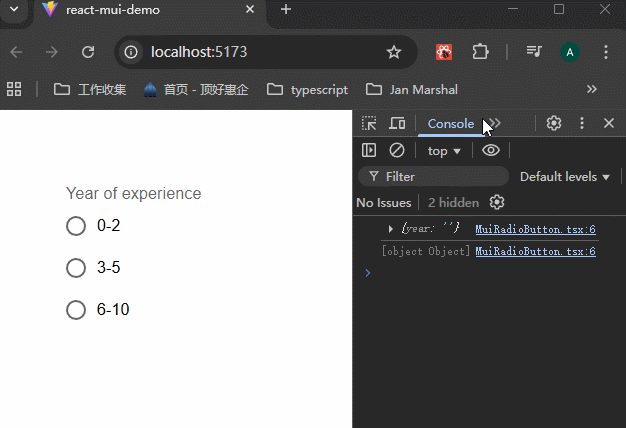Click the live expression eye icon
The height and width of the screenshot is (428, 626).
pyautogui.click(x=490, y=150)
